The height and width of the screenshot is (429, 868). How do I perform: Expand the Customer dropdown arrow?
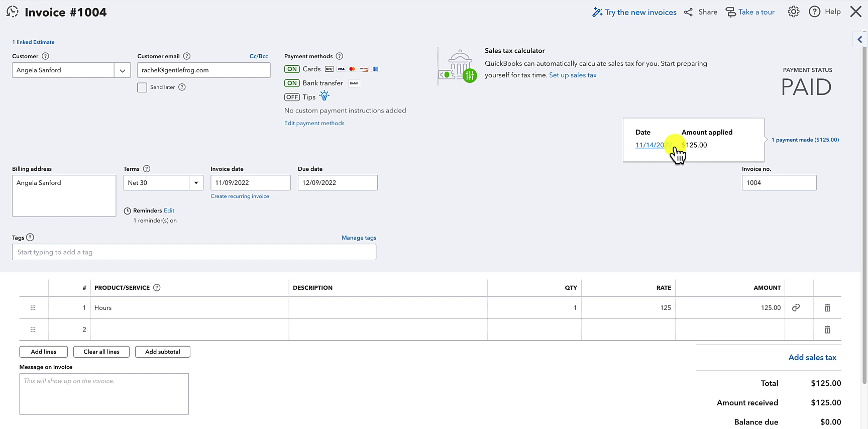[122, 70]
